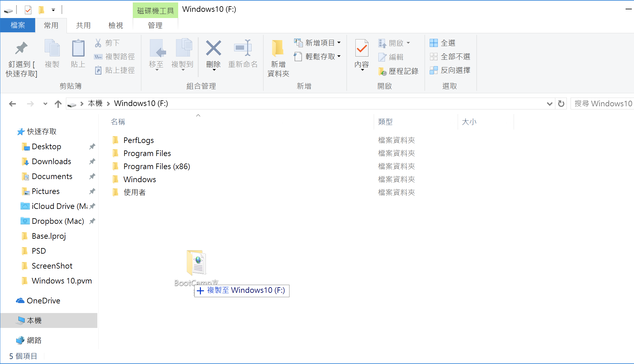The width and height of the screenshot is (634, 364).
Task: Open the ScreenShot sidebar folder
Action: [x=52, y=266]
